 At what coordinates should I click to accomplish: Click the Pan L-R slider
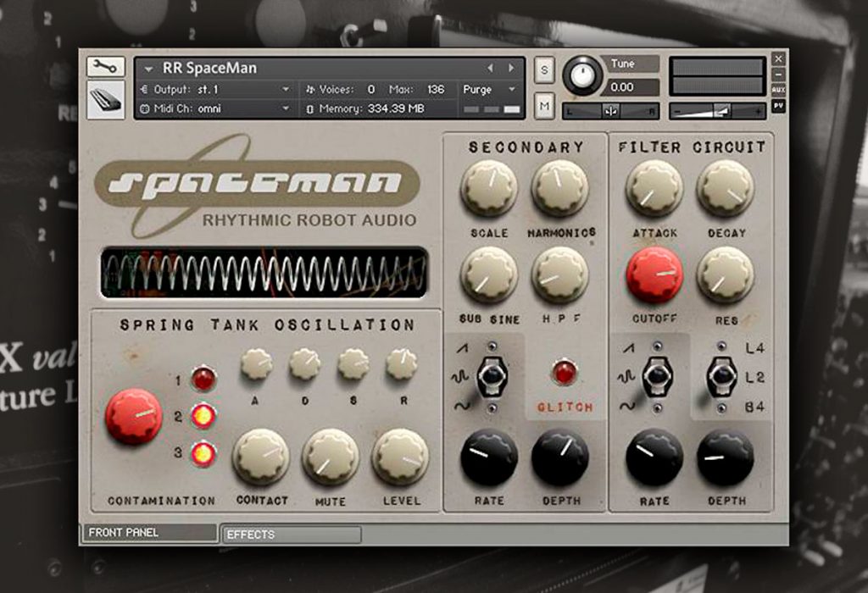[610, 111]
